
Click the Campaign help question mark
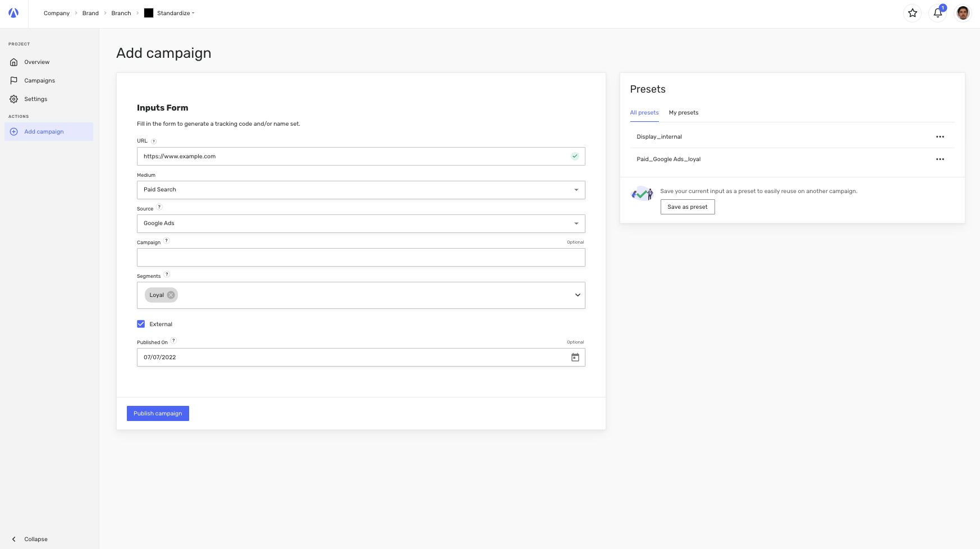166,241
